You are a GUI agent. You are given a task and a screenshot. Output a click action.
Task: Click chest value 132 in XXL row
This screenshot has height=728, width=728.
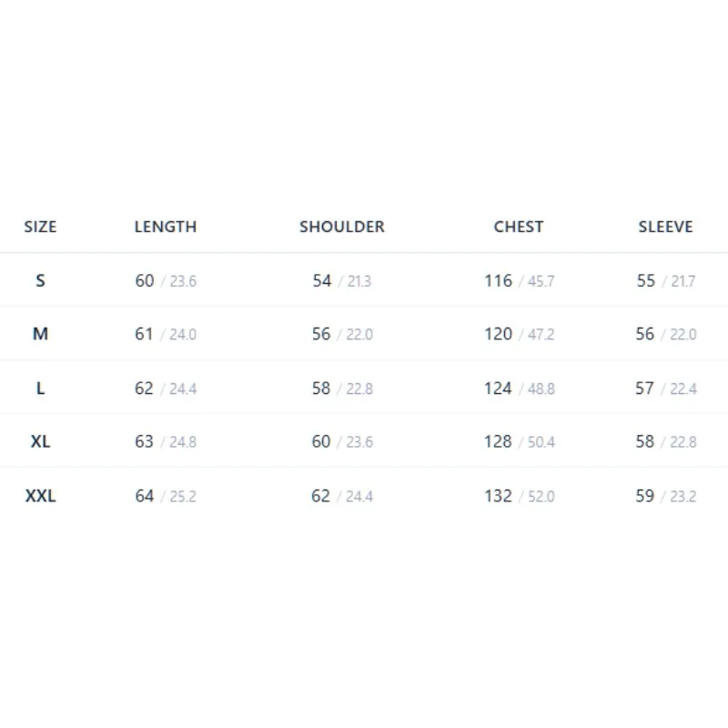tap(498, 496)
